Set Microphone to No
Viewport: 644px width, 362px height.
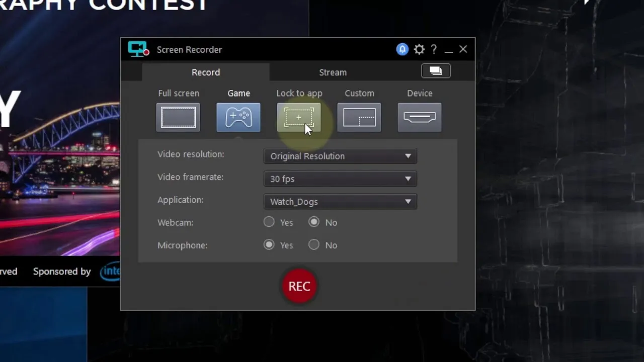click(x=314, y=245)
